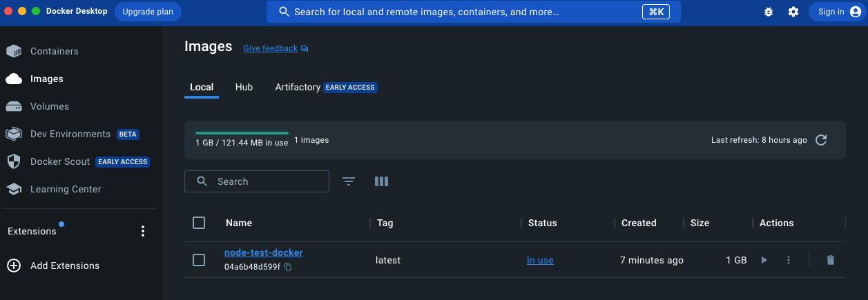Click the 'latest' tag cell
868x300 pixels.
tap(388, 260)
